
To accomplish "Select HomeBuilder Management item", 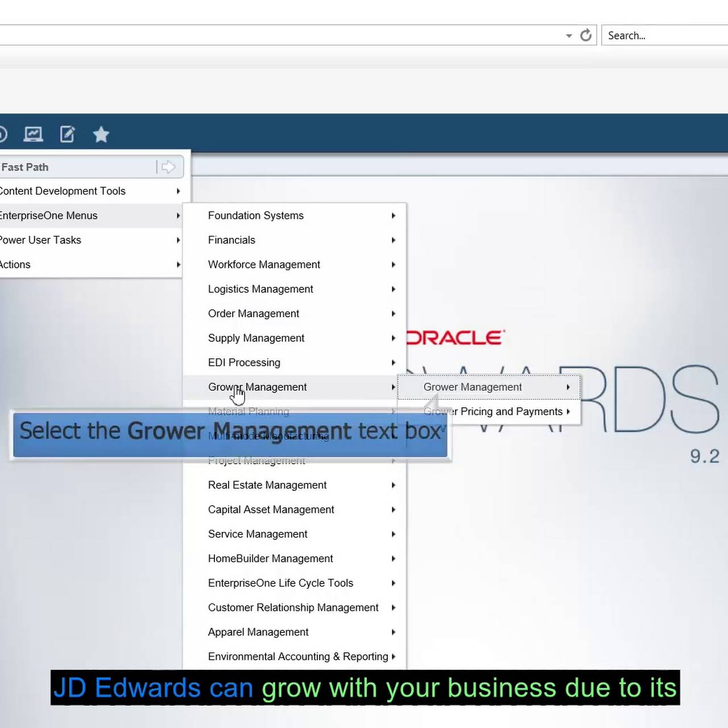I will click(295, 559).
